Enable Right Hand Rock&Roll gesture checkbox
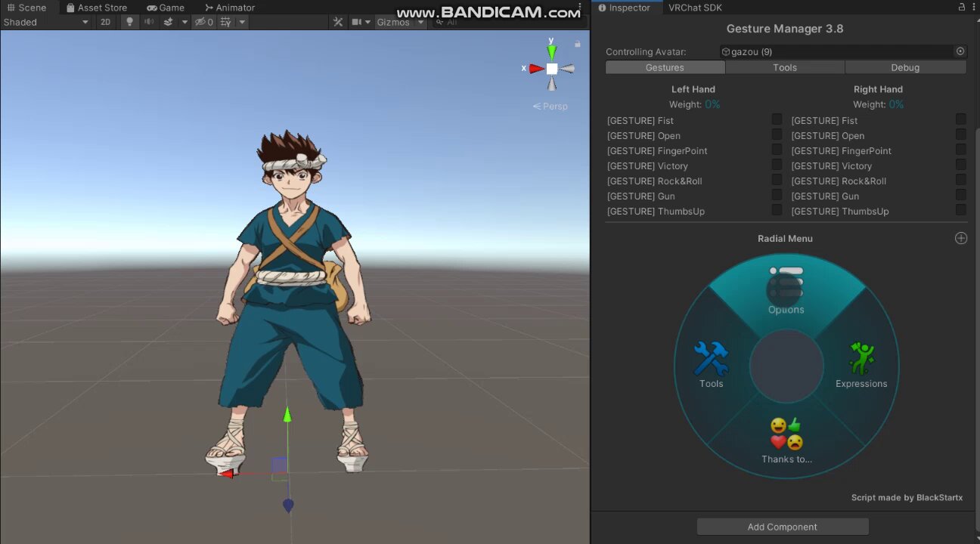The width and height of the screenshot is (980, 544). [960, 180]
